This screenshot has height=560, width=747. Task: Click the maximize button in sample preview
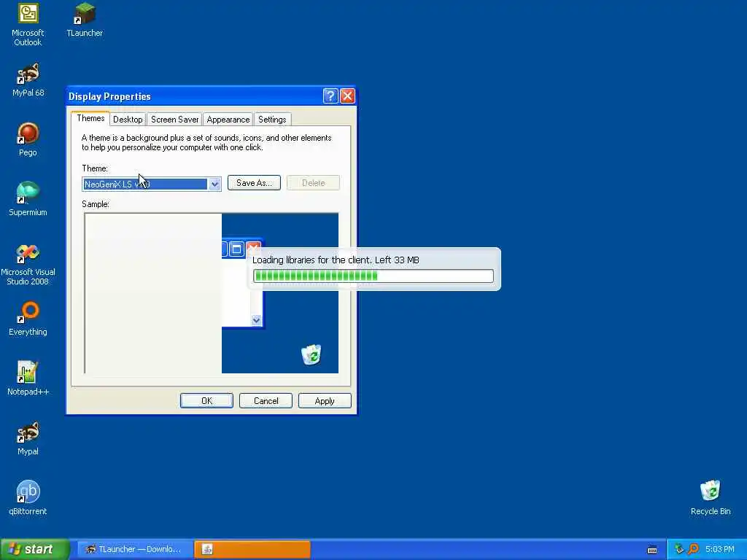point(236,249)
